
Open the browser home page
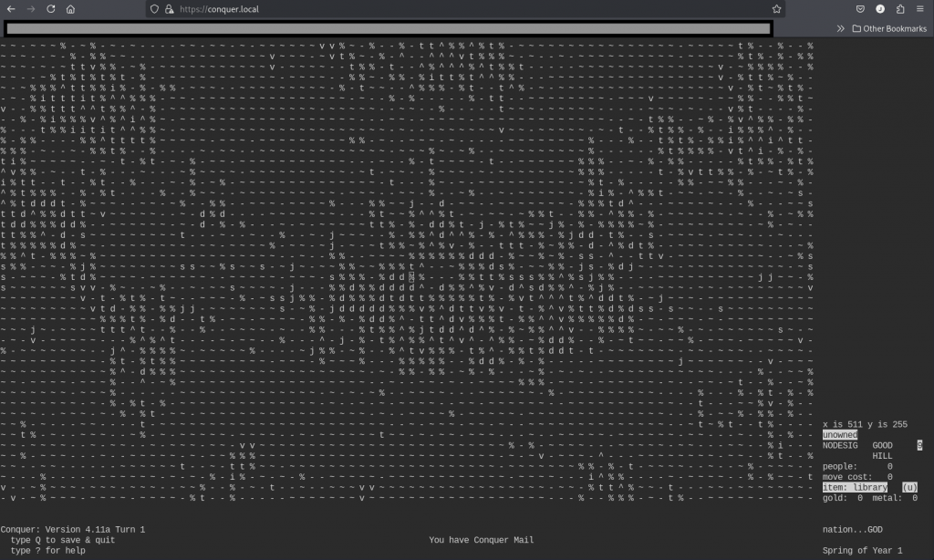coord(70,8)
